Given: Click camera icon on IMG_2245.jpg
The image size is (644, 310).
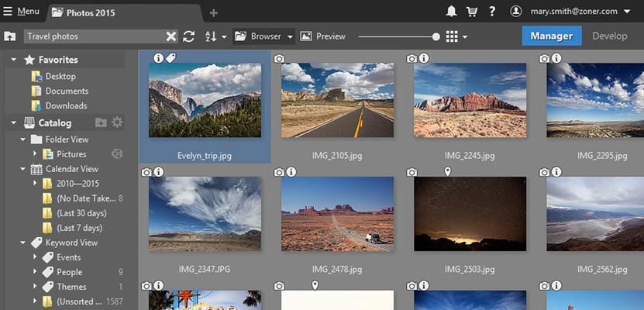Looking at the screenshot, I should point(412,59).
